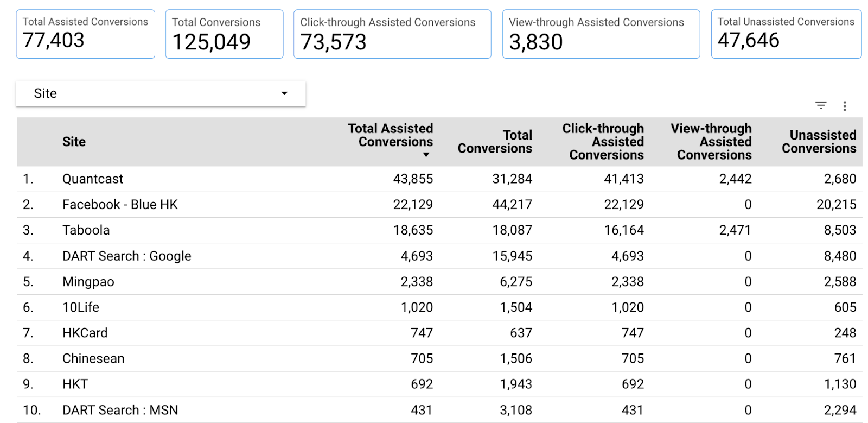Click the DART Search : Google entry

pos(126,256)
